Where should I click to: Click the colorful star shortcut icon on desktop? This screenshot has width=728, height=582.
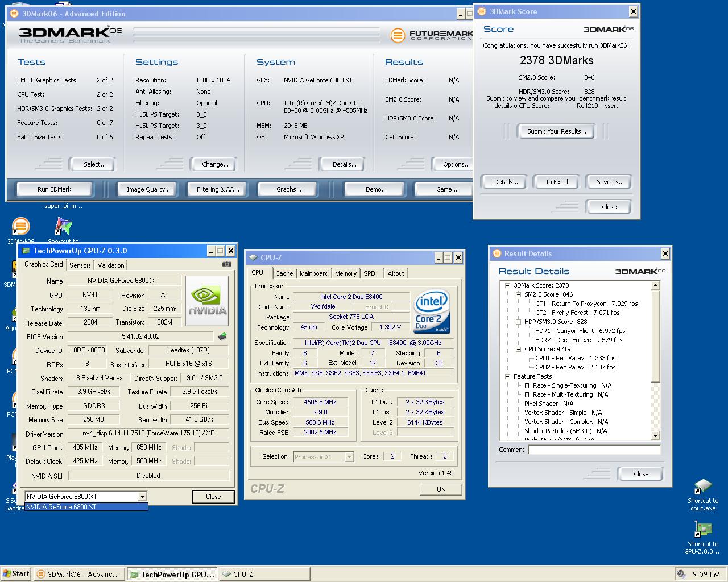(63, 226)
